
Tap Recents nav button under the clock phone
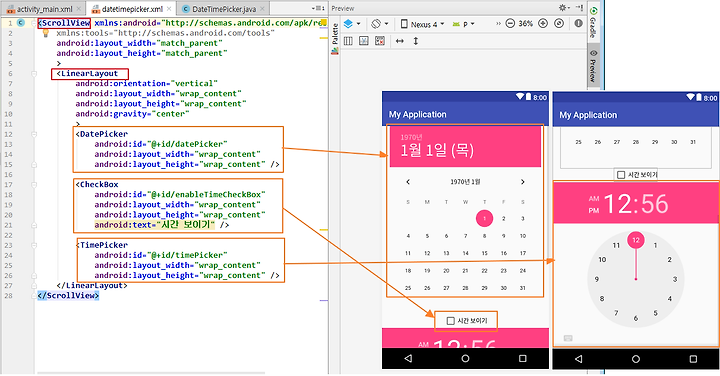(693, 359)
